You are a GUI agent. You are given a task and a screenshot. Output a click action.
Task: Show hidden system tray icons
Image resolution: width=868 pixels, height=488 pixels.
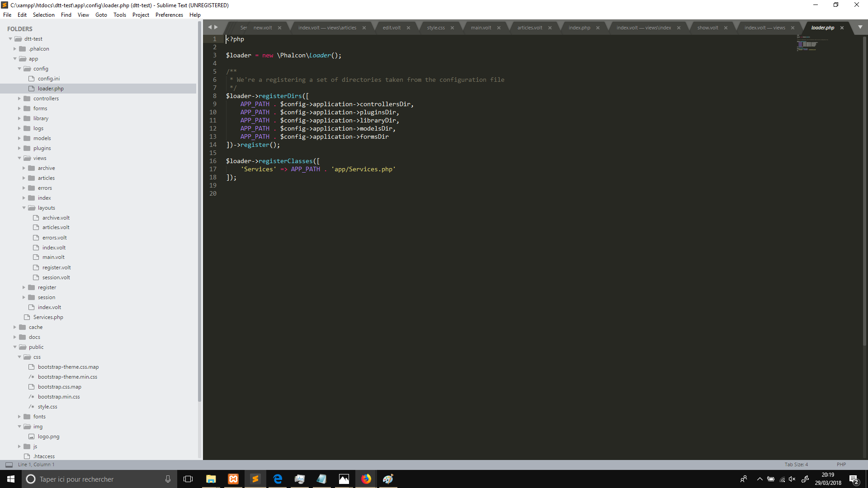tap(760, 479)
